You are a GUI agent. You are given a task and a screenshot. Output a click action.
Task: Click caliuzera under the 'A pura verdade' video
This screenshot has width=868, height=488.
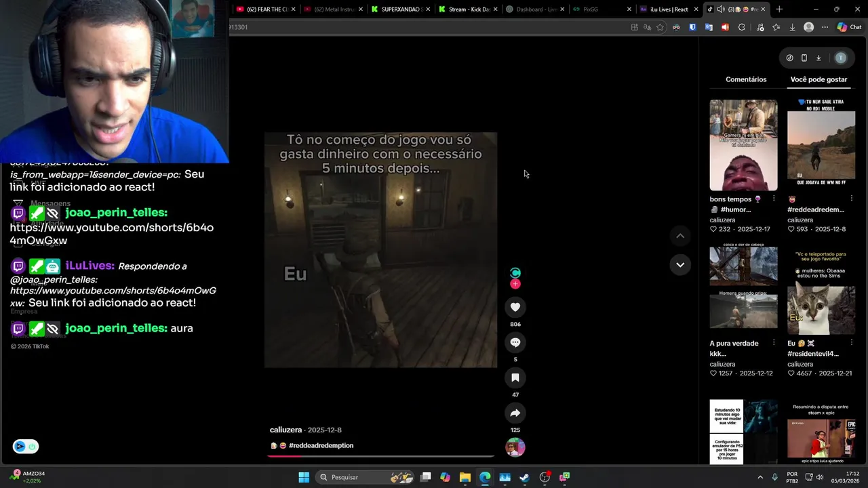pyautogui.click(x=722, y=364)
